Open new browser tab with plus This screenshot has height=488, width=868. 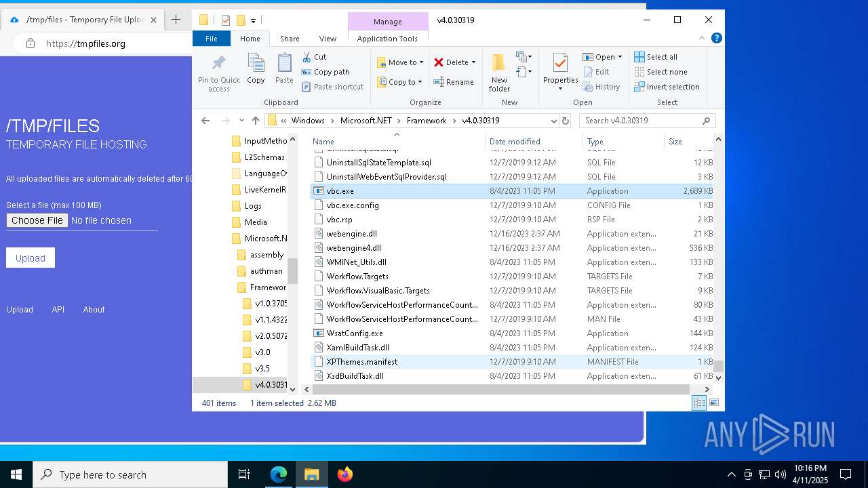(x=176, y=20)
